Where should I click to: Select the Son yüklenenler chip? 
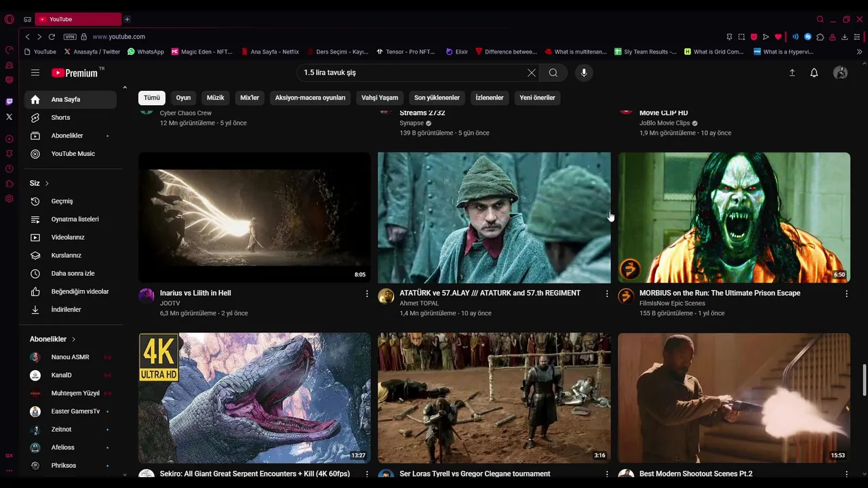[437, 98]
